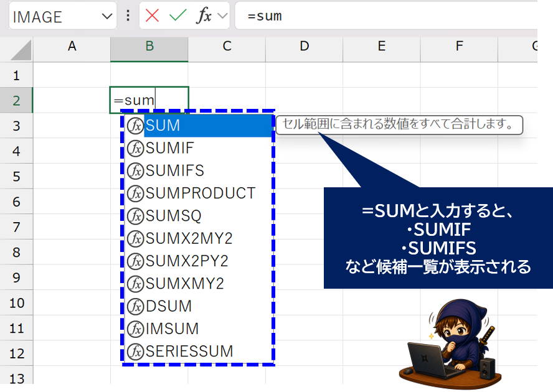Open the Insert Function fx dialog
Screen dimensions: 553x392
pos(204,16)
